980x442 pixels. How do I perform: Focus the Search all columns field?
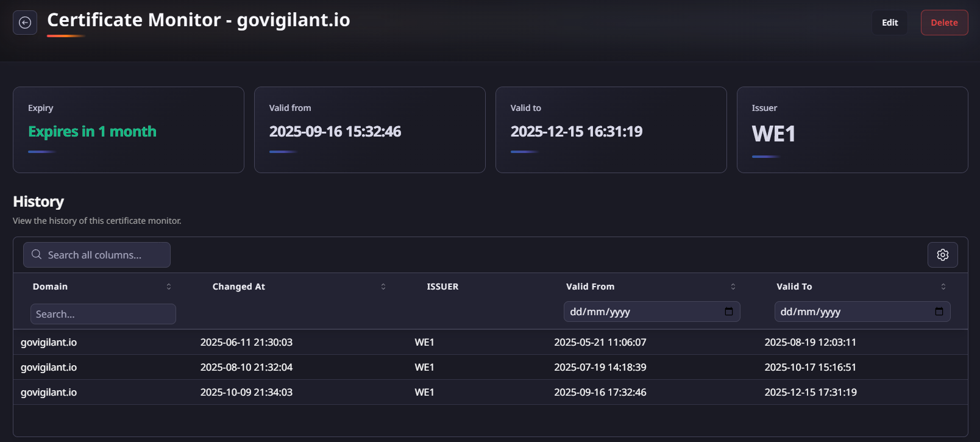(x=104, y=255)
